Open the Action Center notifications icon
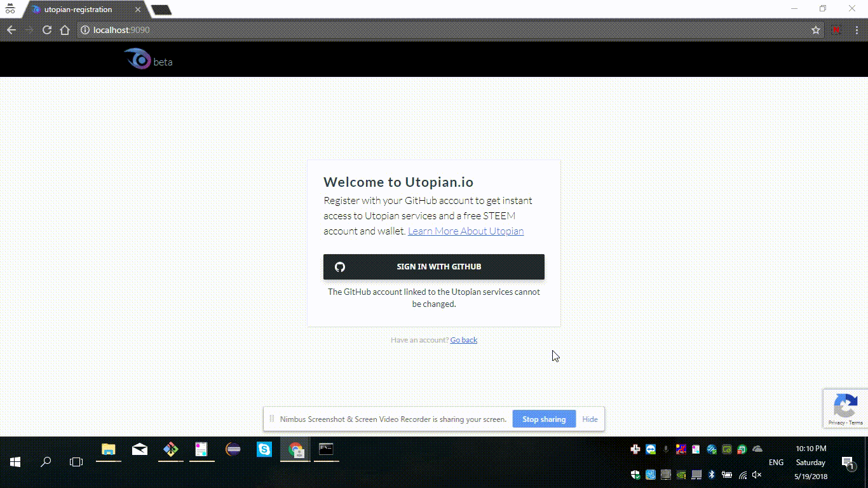868x488 pixels. coord(847,463)
